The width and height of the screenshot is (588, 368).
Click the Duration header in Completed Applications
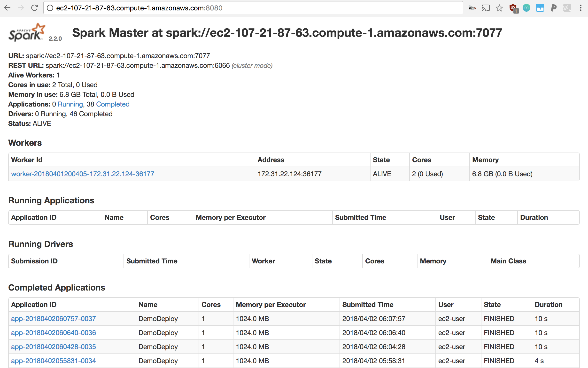(549, 305)
